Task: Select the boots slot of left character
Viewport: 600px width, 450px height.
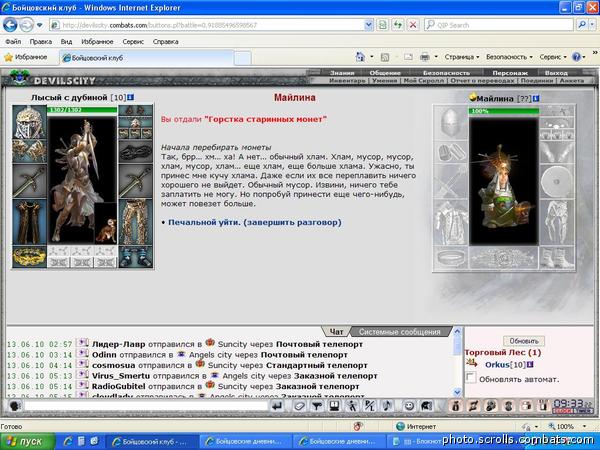Action: [135, 257]
